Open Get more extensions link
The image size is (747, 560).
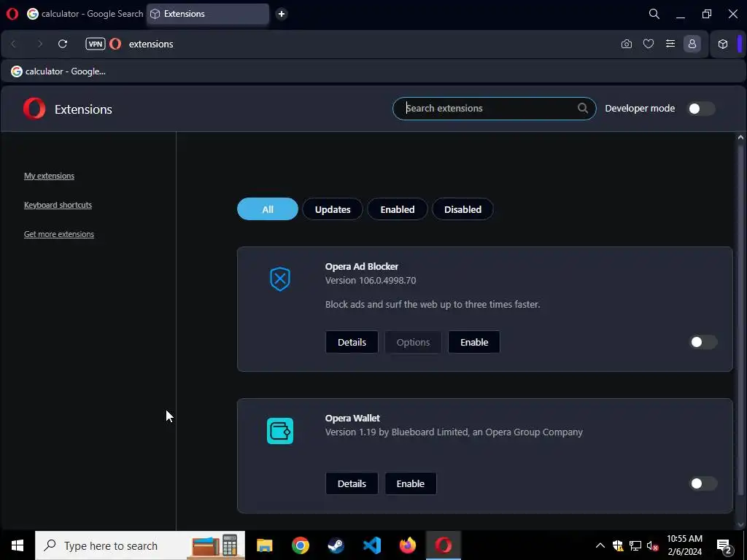(59, 234)
